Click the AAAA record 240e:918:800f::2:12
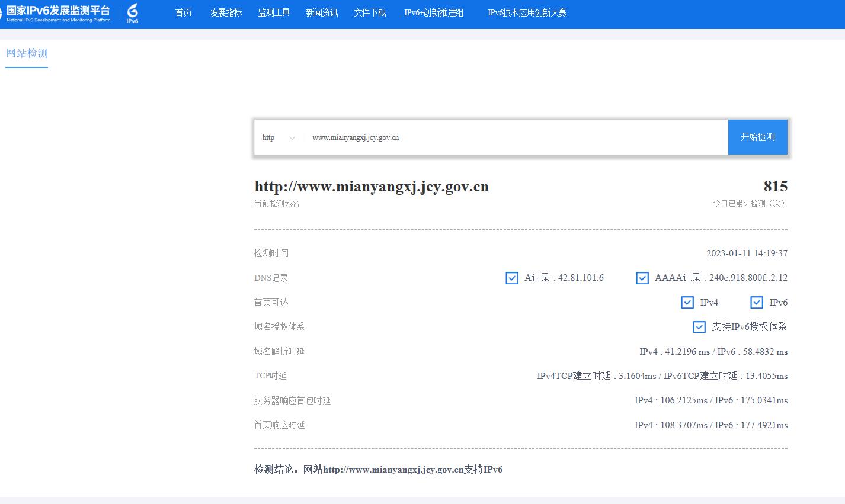Viewport: 845px width, 504px height. (x=748, y=278)
